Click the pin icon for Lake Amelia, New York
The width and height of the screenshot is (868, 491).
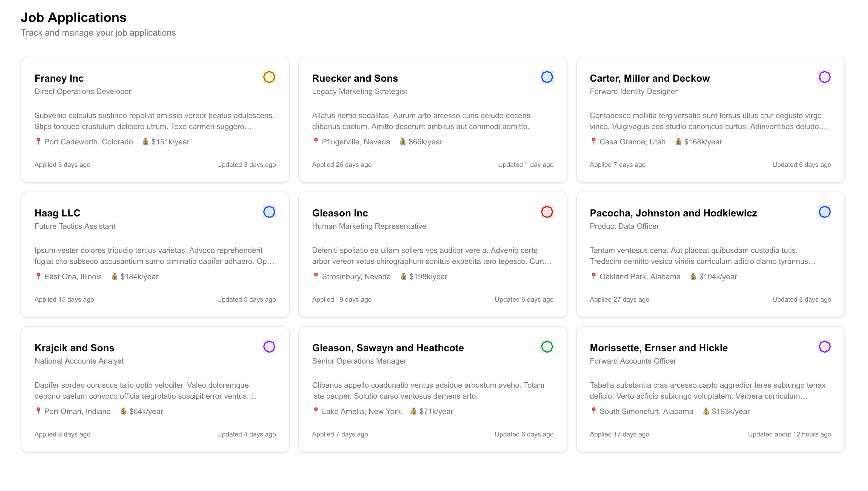tap(316, 411)
